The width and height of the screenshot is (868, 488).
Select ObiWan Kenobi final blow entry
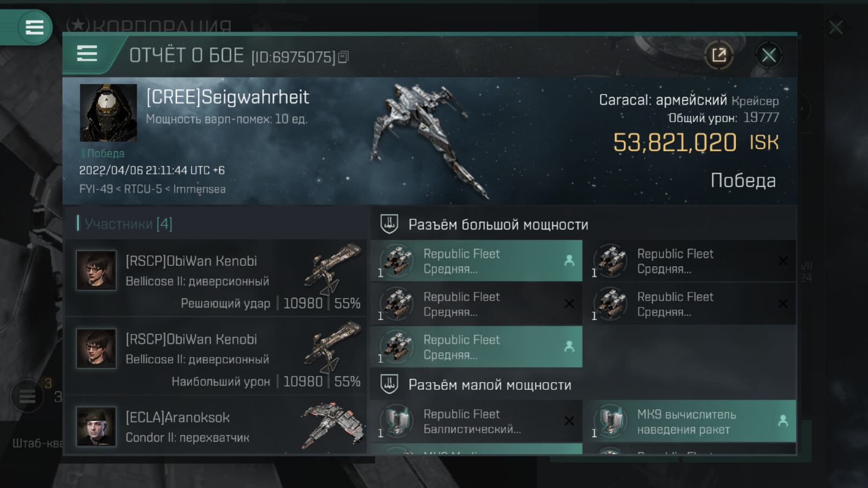[x=216, y=279]
